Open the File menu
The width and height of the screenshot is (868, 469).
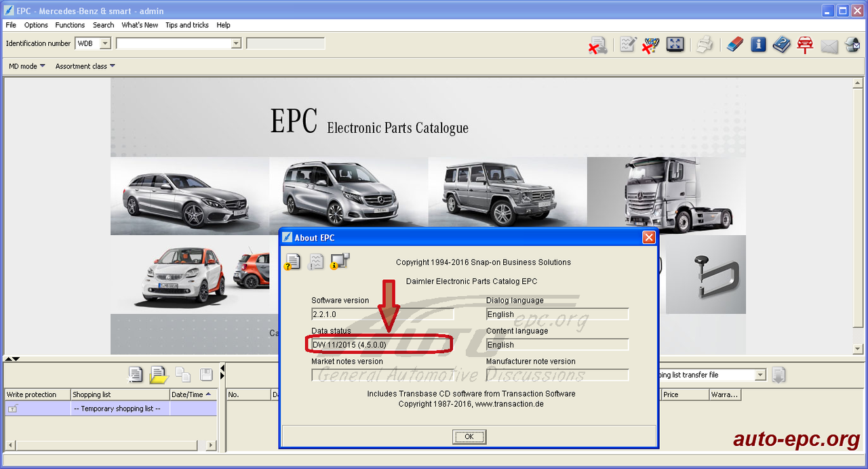tap(11, 25)
